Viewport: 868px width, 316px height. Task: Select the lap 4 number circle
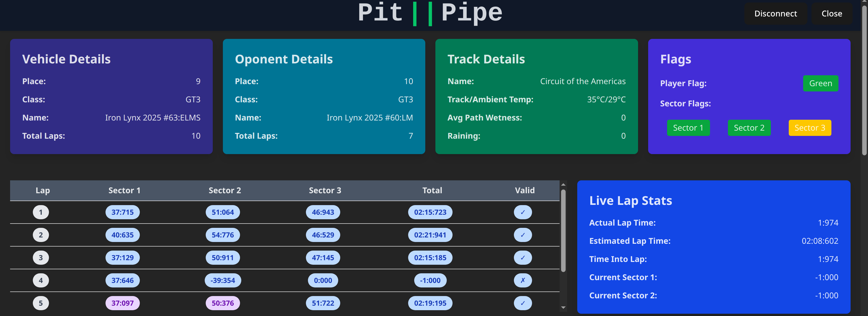pos(41,280)
